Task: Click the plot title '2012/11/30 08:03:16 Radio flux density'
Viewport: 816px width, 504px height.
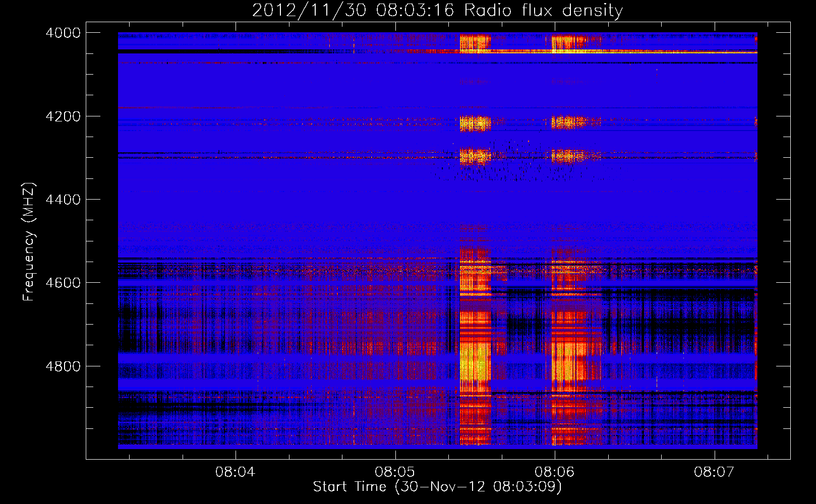Action: pyautogui.click(x=437, y=11)
